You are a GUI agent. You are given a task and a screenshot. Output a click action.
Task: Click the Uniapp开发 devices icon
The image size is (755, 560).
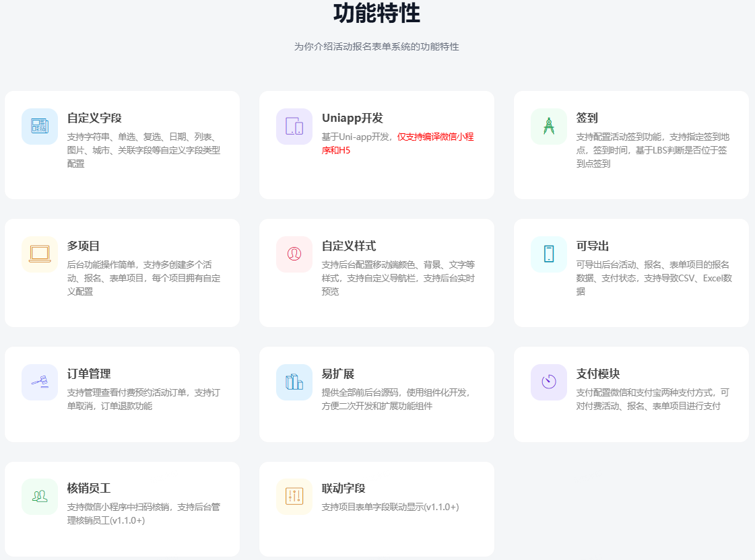(x=294, y=127)
